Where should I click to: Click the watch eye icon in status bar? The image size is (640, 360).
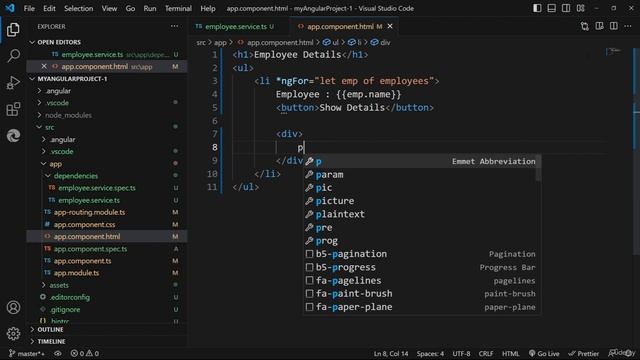[58, 353]
